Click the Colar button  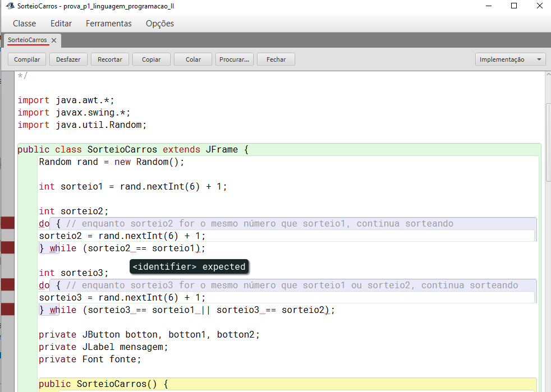[193, 59]
